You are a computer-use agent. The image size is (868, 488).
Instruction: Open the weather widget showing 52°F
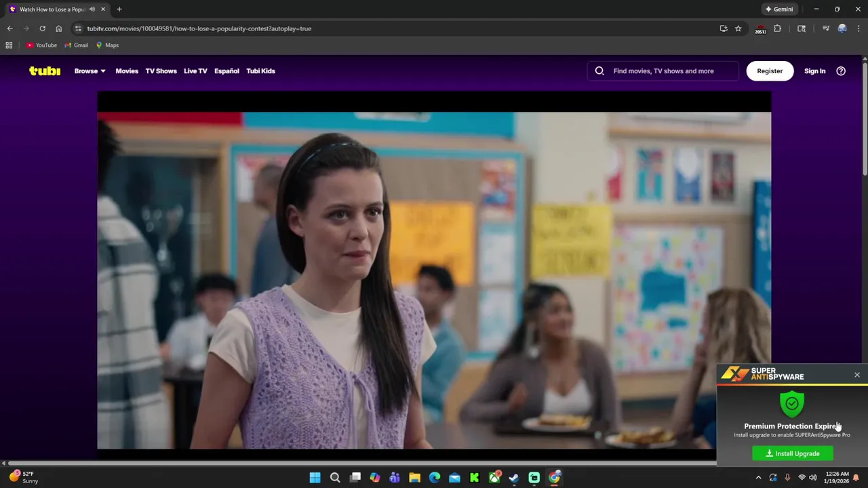(24, 477)
